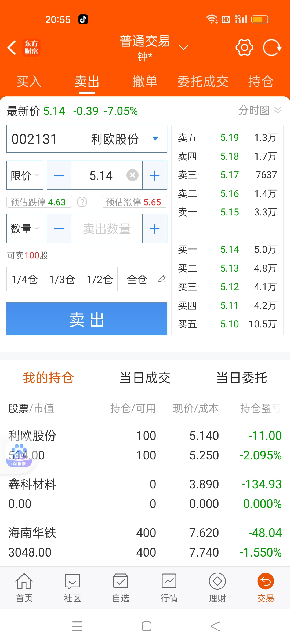This screenshot has height=644, width=290.
Task: Select 交易 trading tab in bottom bar
Action: click(x=266, y=588)
